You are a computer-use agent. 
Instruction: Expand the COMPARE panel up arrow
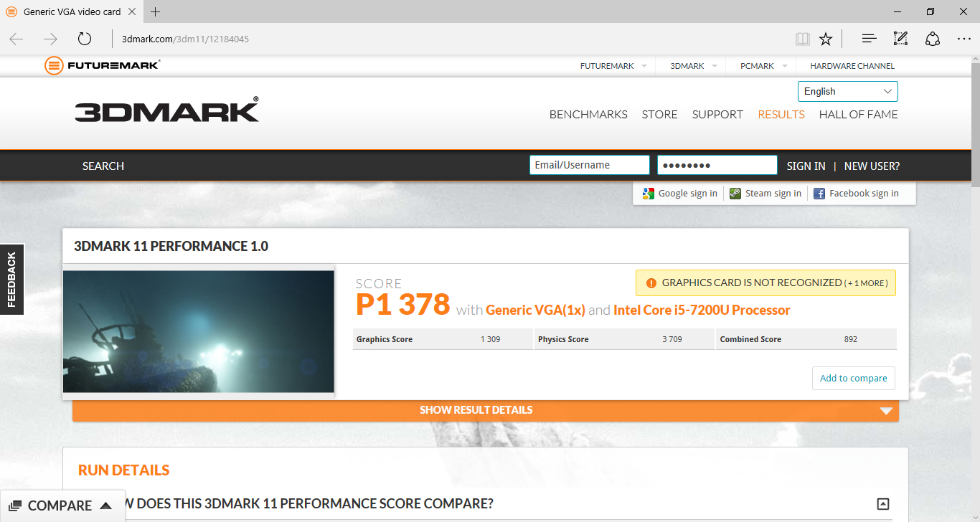106,506
